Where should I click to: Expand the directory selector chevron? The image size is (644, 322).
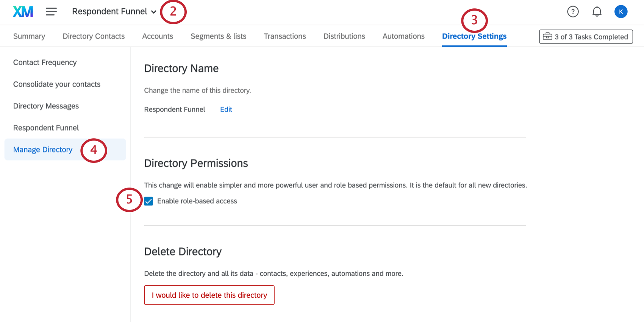[x=154, y=12]
